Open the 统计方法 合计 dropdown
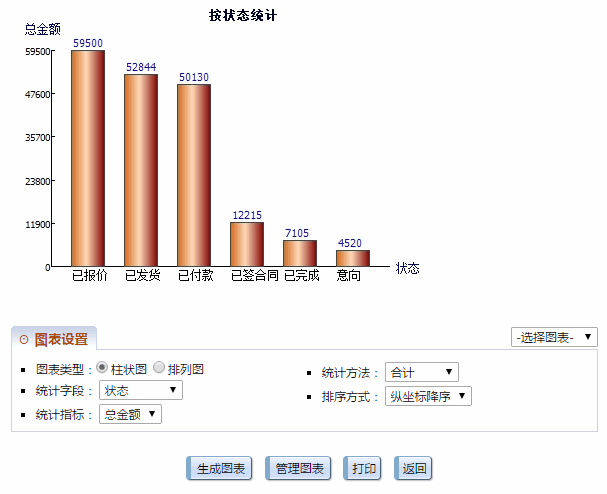This screenshot has height=494, width=607. (421, 372)
